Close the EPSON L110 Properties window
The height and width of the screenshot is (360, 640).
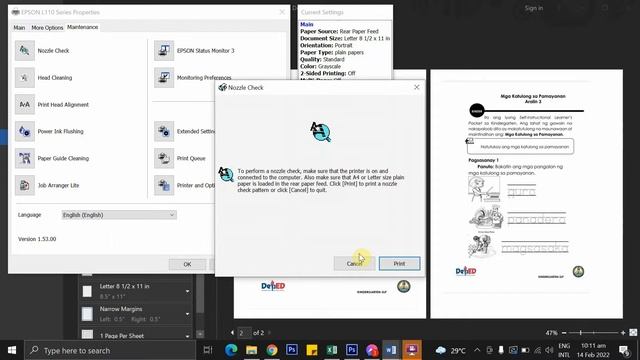(x=282, y=12)
